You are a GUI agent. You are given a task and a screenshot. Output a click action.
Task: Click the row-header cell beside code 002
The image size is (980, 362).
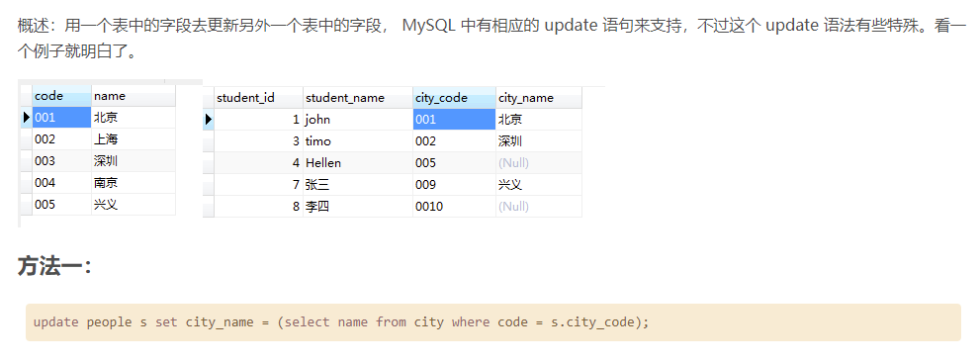27,139
